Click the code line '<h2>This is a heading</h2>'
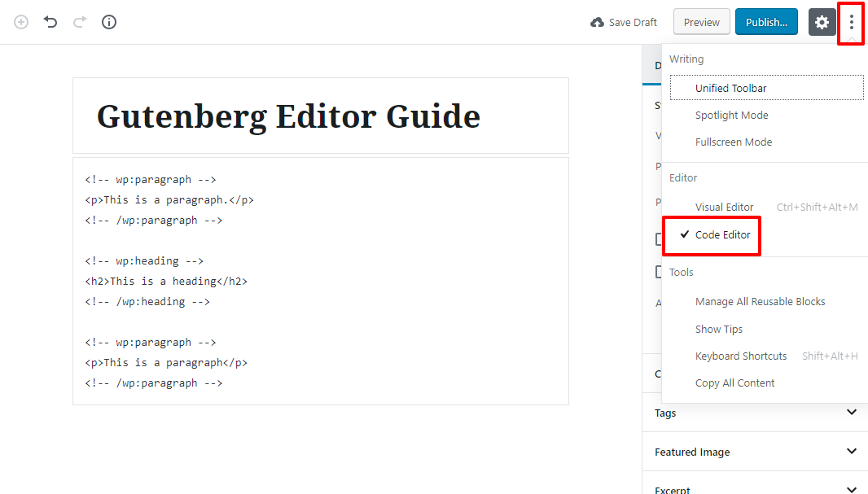Viewport: 868px width, 494px height. (166, 281)
